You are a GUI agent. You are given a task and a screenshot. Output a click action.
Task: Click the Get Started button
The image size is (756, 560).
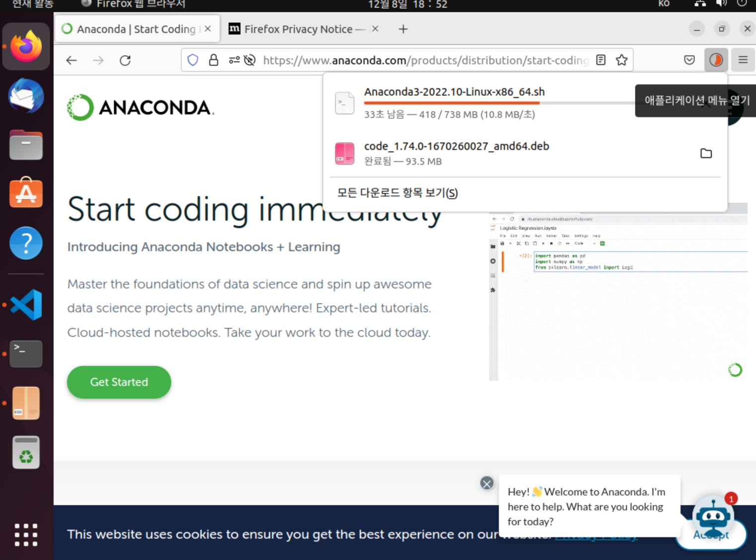(x=119, y=382)
